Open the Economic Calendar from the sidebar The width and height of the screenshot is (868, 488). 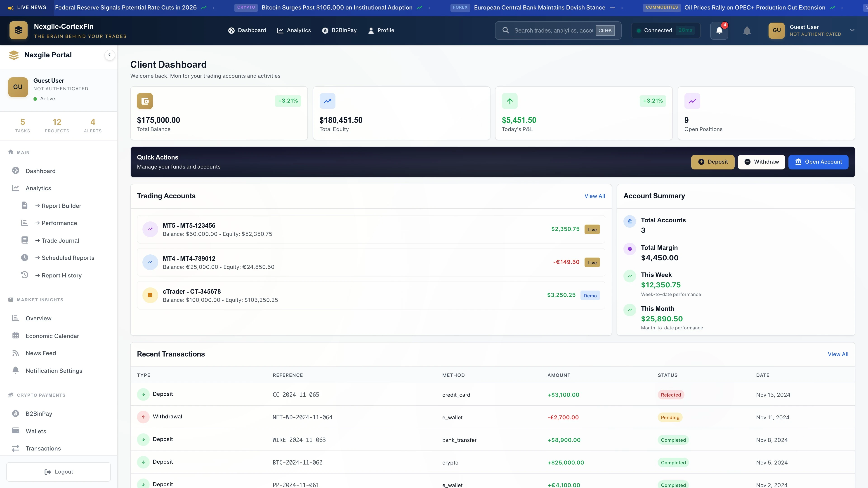pos(51,336)
